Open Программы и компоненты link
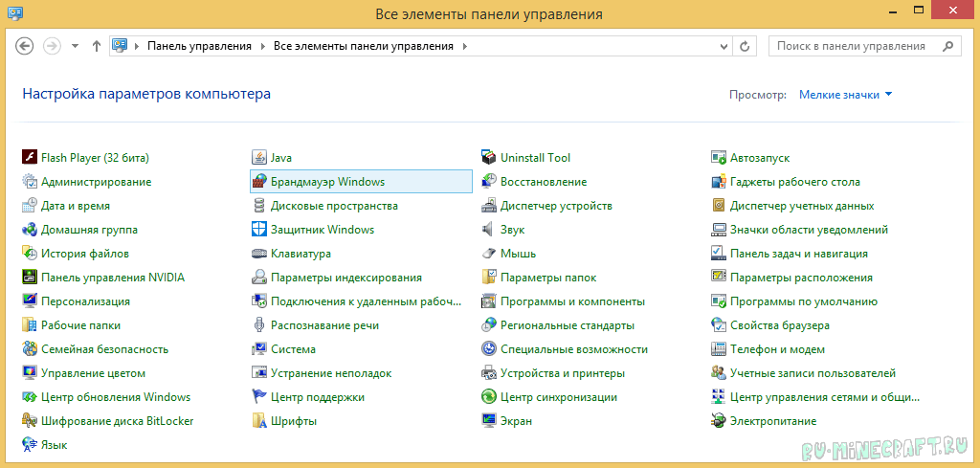 click(572, 301)
